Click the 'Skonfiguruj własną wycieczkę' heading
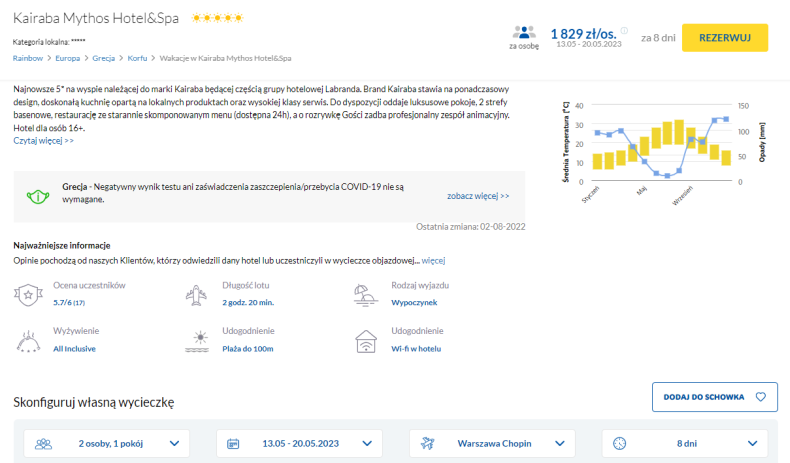The image size is (790, 463). 94,403
